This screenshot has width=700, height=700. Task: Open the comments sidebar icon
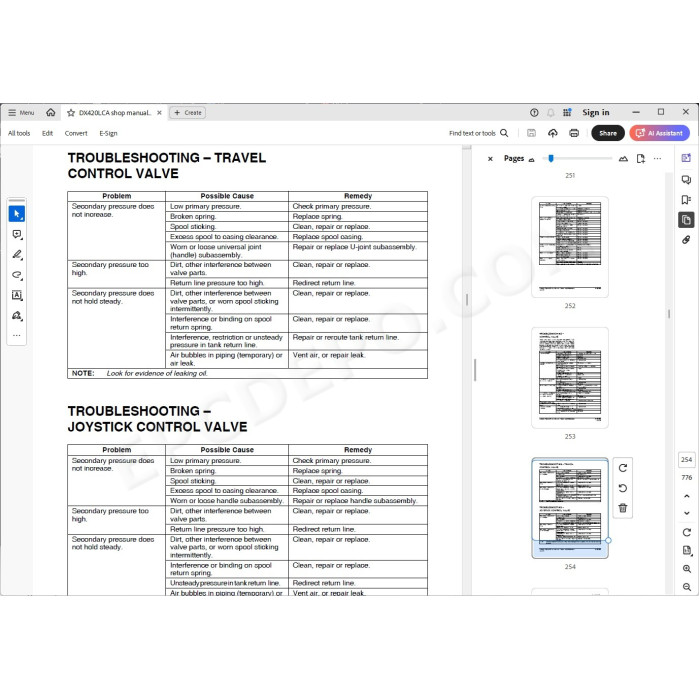coord(686,179)
